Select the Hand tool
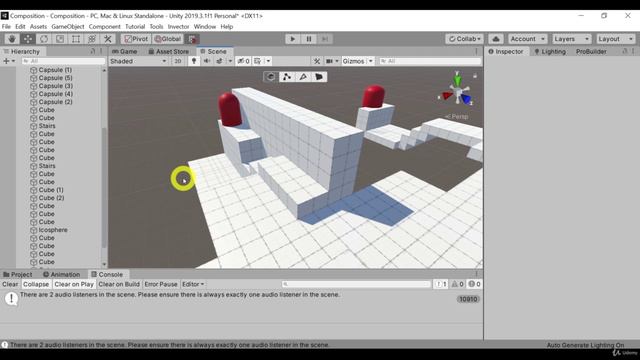This screenshot has width=640, height=360. coord(12,39)
